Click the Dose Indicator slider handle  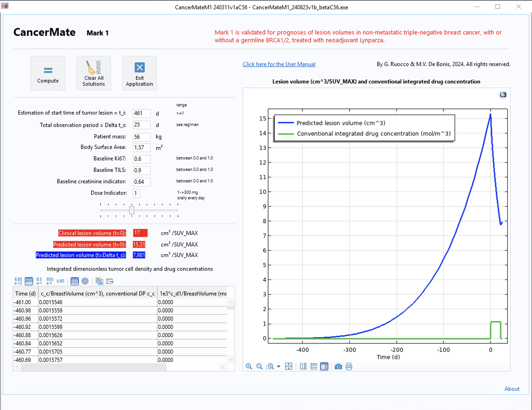point(132,210)
